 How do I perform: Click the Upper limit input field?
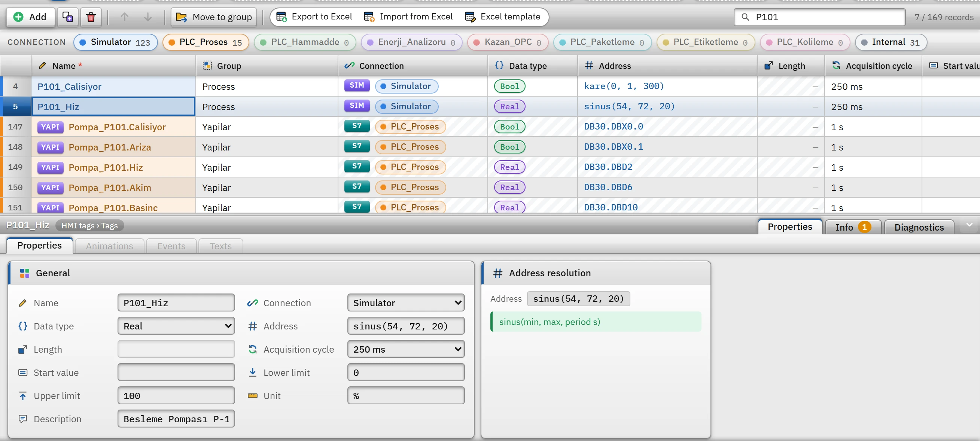click(176, 396)
